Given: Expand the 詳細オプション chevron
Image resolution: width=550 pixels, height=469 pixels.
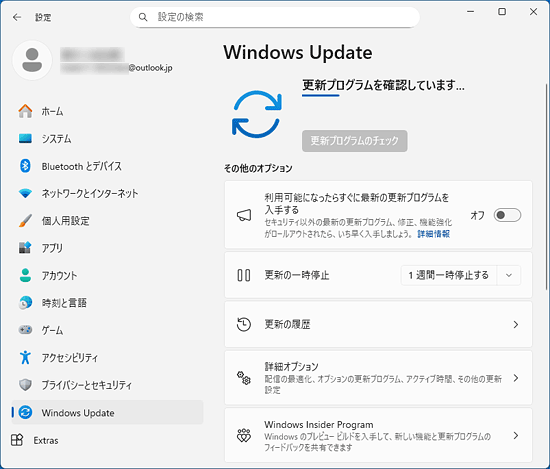Looking at the screenshot, I should point(516,378).
